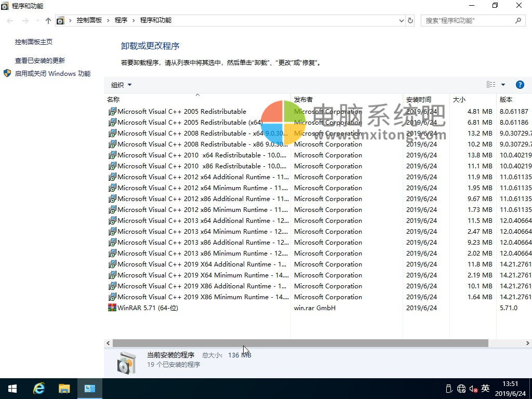Click the Control Panel taskbar icon
The height and width of the screenshot is (399, 532).
pyautogui.click(x=89, y=389)
